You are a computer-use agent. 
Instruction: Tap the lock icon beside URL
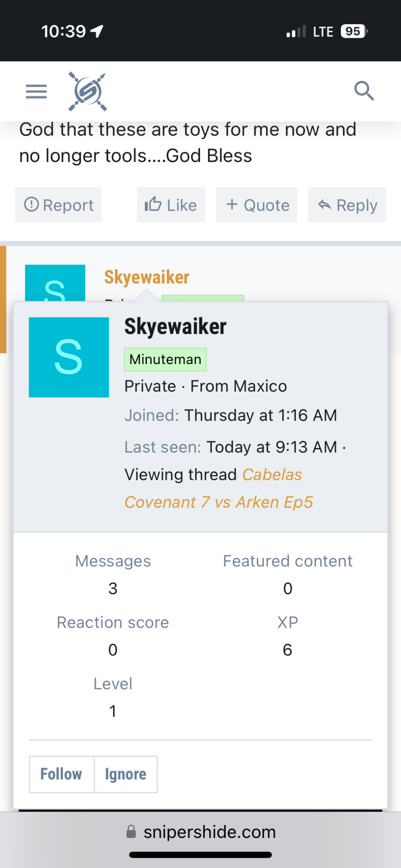point(131,832)
